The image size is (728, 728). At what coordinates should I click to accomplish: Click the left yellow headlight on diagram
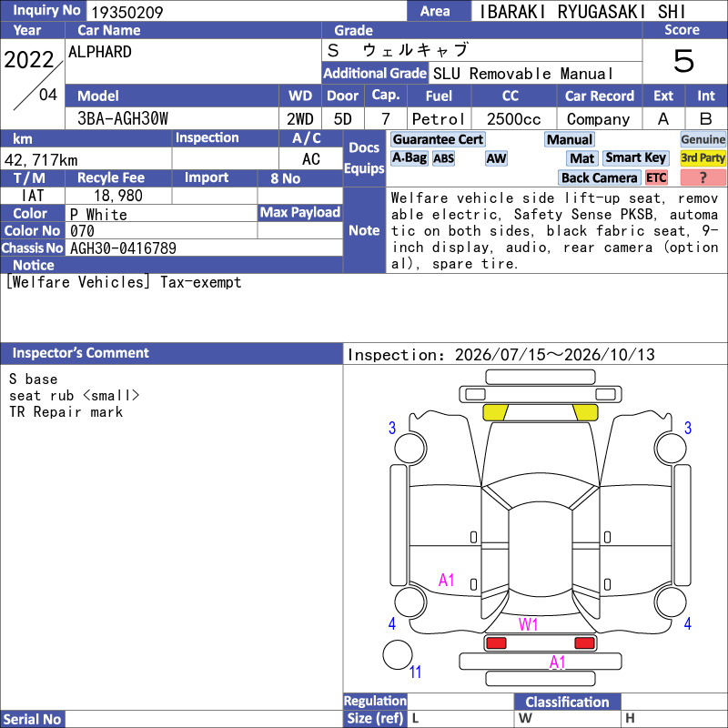tap(495, 412)
